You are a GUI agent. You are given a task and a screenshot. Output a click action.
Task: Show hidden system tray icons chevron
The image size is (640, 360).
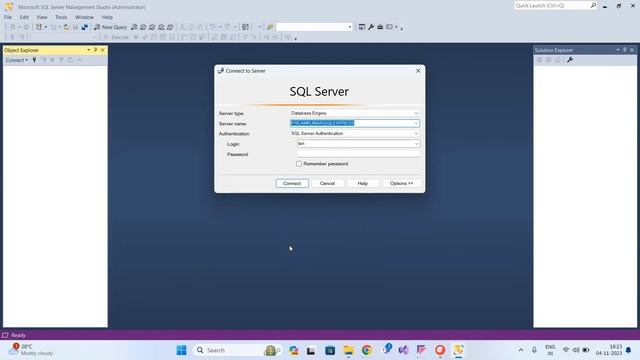click(520, 350)
